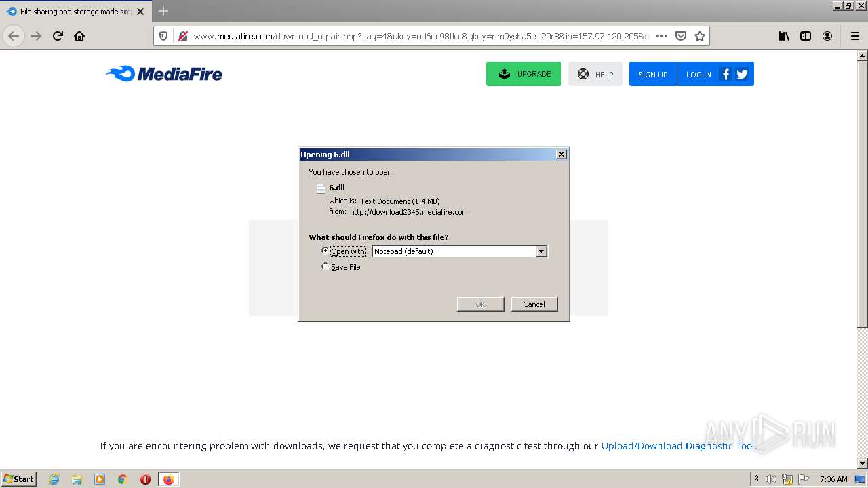Open Opera from taskbar

pyautogui.click(x=145, y=479)
